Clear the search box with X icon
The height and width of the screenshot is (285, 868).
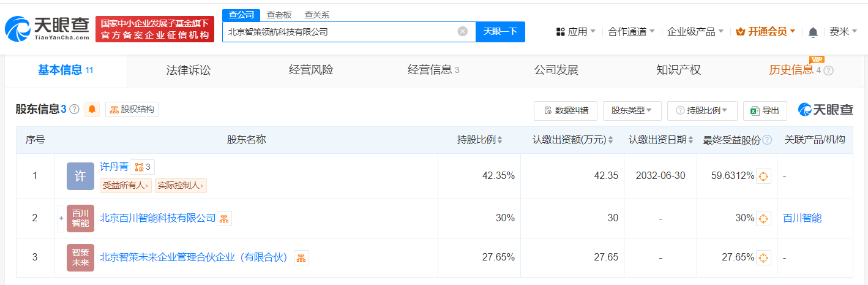pos(463,31)
